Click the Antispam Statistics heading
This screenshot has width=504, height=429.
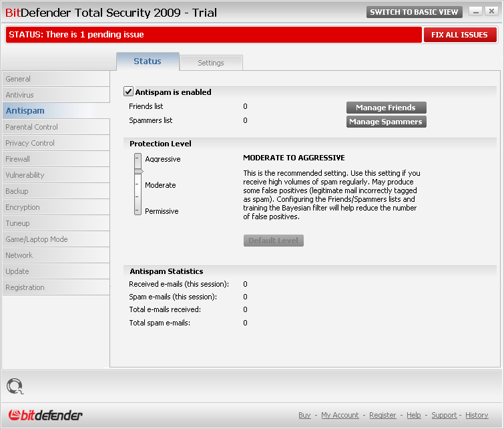166,271
